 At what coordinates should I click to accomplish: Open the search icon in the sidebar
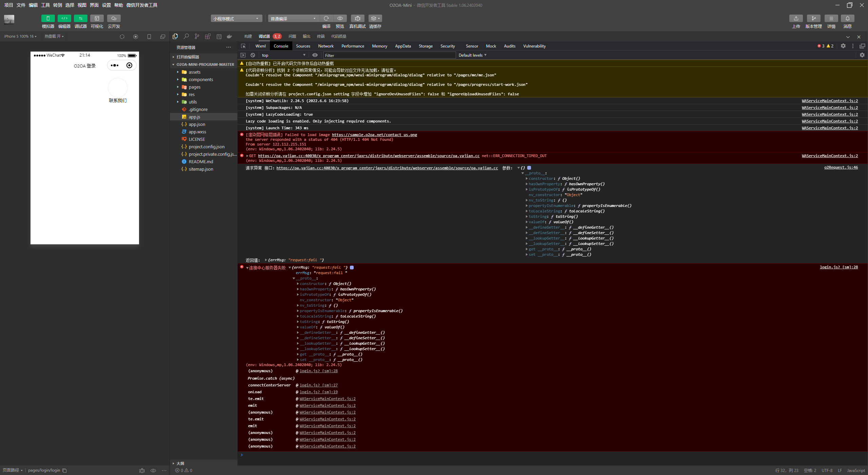tap(186, 36)
